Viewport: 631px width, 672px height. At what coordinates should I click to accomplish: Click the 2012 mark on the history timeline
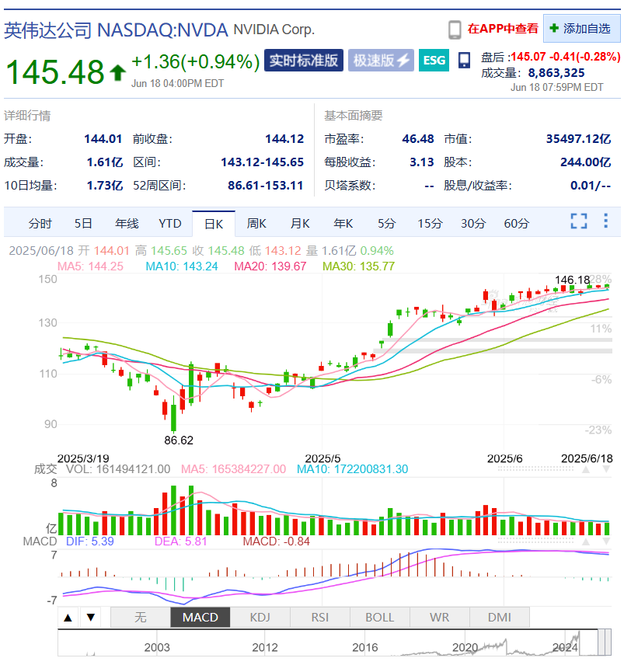265,647
